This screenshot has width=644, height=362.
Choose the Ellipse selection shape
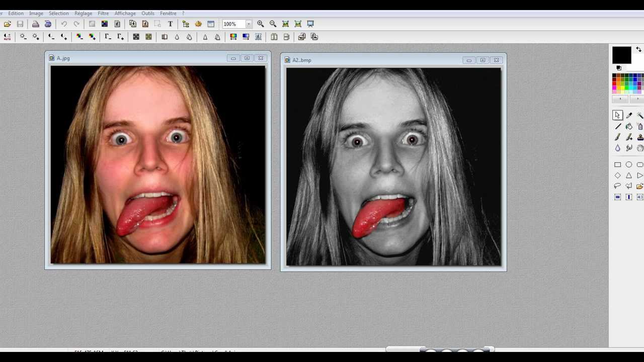(x=629, y=164)
